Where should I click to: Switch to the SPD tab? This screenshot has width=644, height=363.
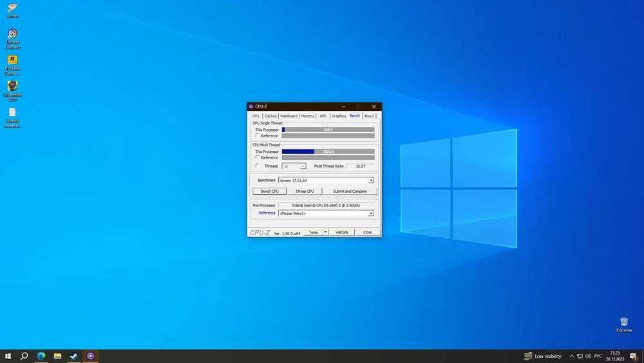click(x=323, y=116)
